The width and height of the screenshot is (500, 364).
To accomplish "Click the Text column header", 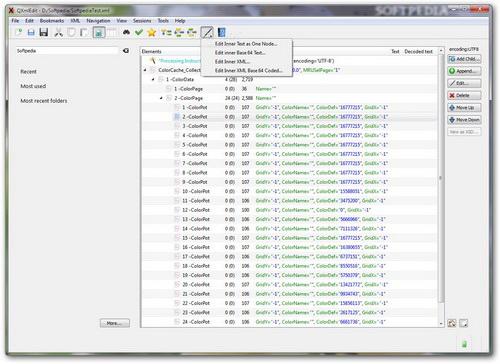I will (x=395, y=51).
